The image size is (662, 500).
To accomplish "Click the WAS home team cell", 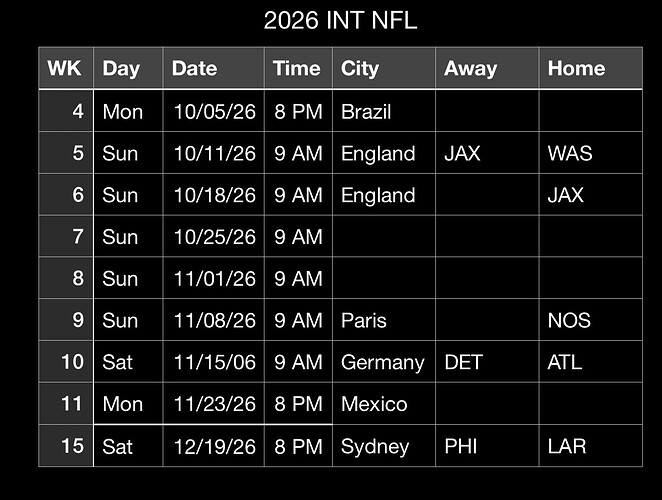I will click(x=570, y=154).
